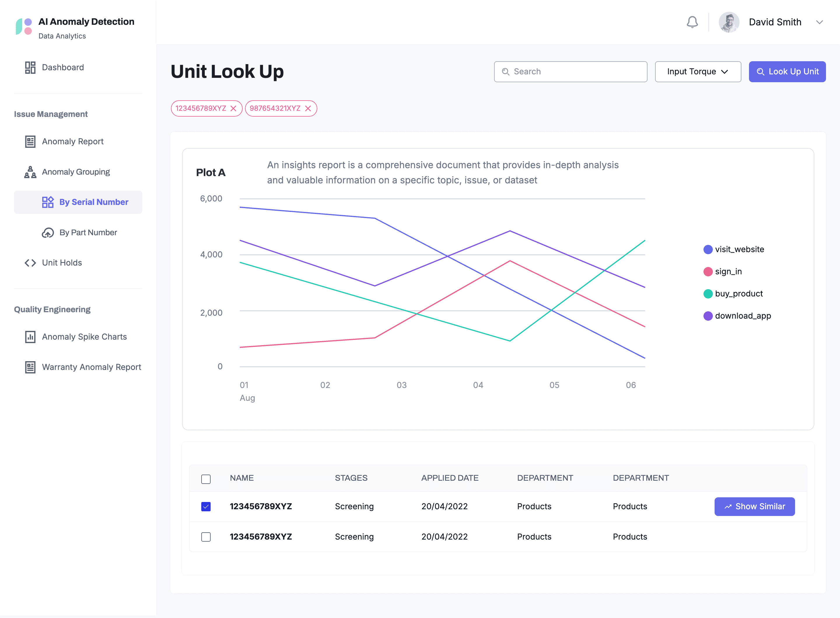Uncheck the first row's checked checkbox
Screen dimensions: 840x618
point(206,507)
